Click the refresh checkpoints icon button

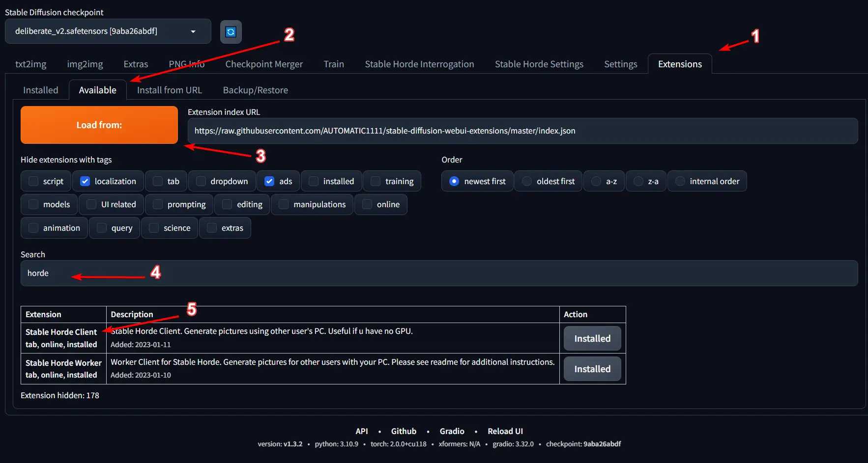tap(231, 32)
